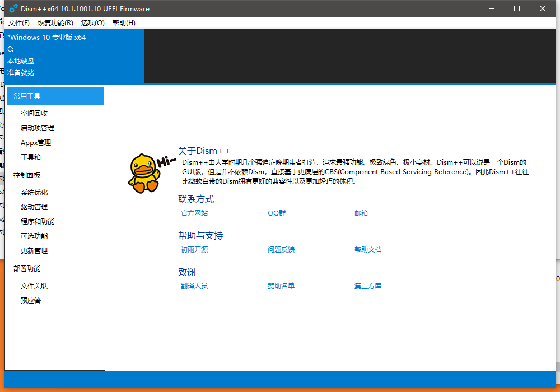Open the 赞助名单 link
The image size is (560, 392).
click(x=281, y=286)
